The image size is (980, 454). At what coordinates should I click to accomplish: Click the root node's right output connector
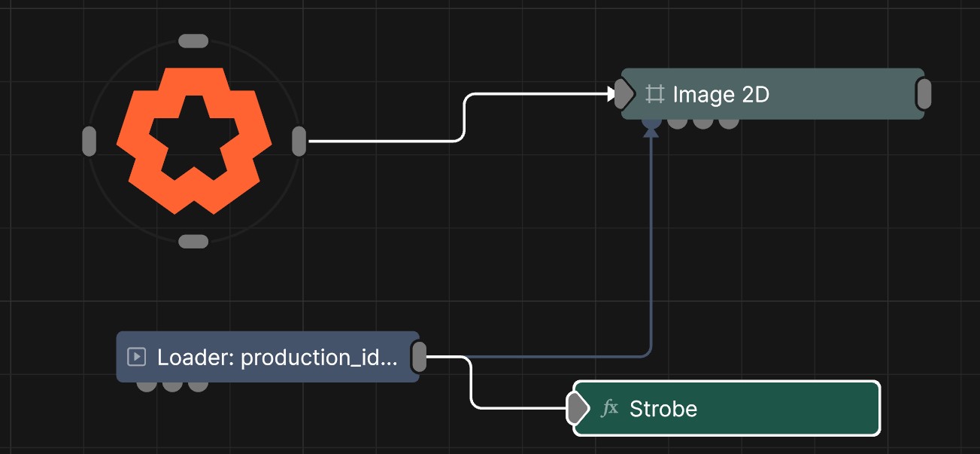tap(299, 142)
